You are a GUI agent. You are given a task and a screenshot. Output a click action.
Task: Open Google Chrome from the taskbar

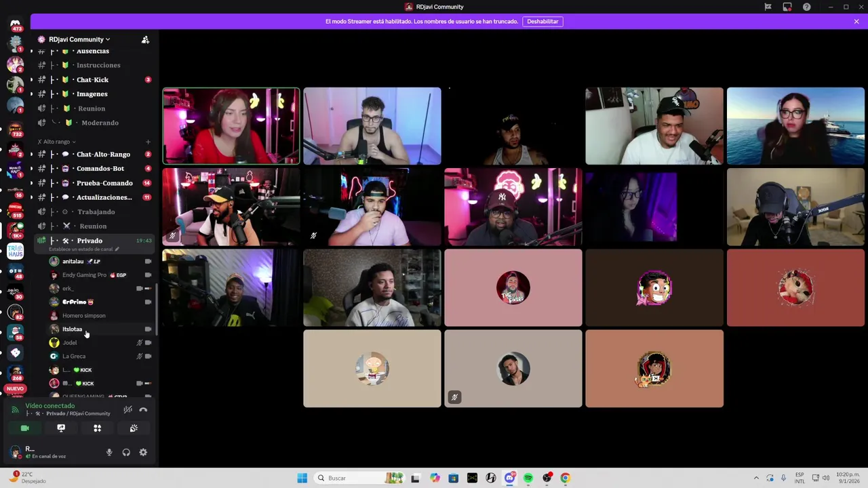pyautogui.click(x=565, y=479)
